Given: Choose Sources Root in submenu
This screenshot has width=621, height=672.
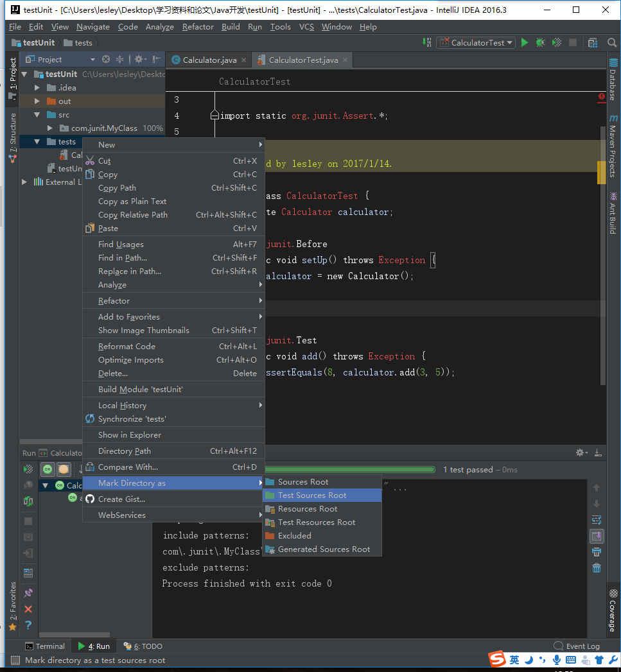Looking at the screenshot, I should tap(322, 482).
